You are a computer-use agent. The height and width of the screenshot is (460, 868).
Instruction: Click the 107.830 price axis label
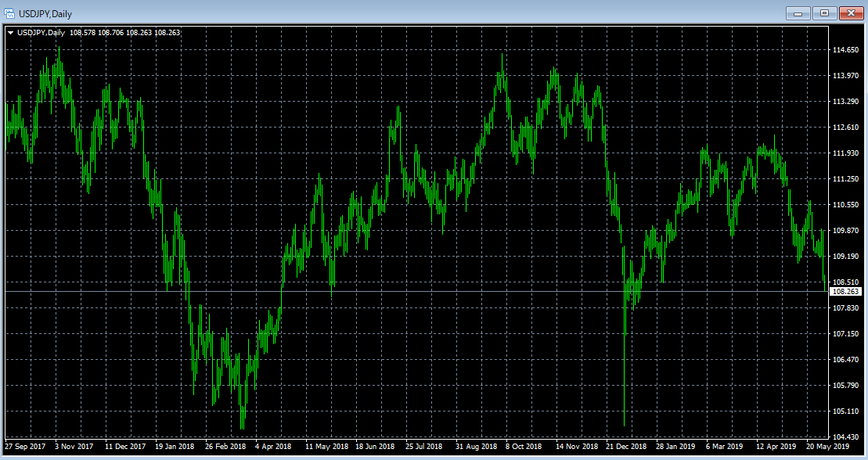pos(845,307)
